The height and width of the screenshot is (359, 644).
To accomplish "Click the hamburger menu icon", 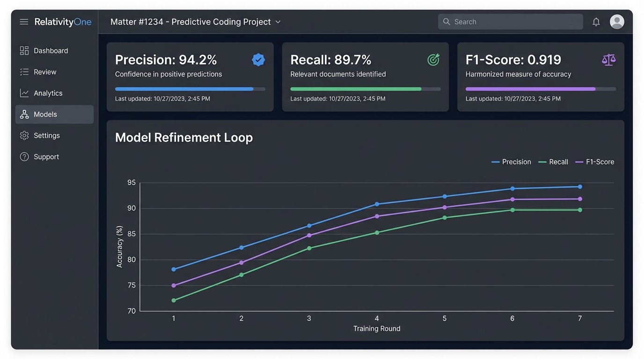I will click(24, 22).
